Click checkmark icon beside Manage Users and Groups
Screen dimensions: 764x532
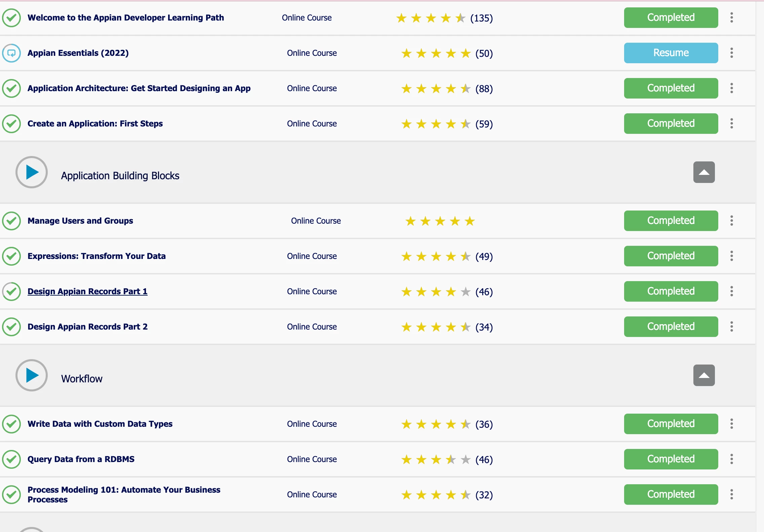pyautogui.click(x=11, y=221)
